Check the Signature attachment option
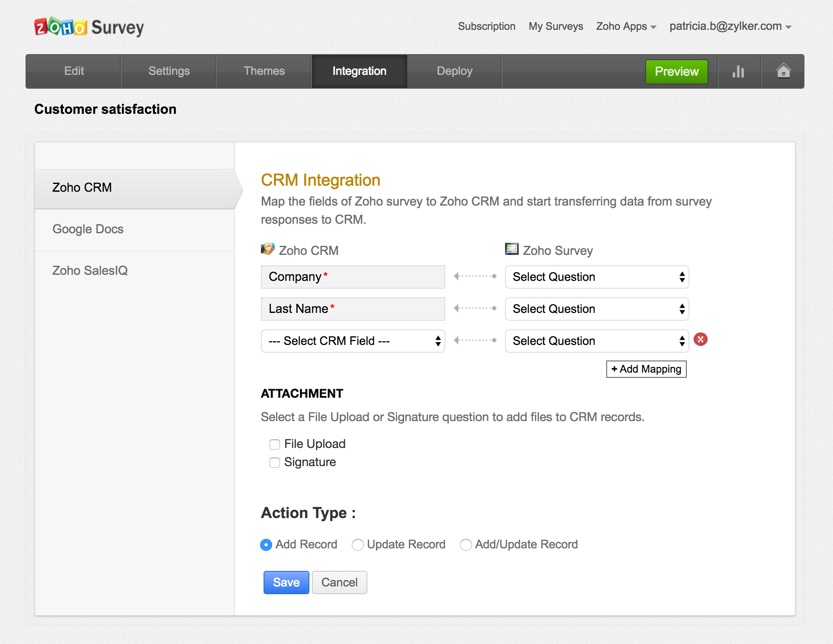Screen dimensions: 833x644 (275, 463)
